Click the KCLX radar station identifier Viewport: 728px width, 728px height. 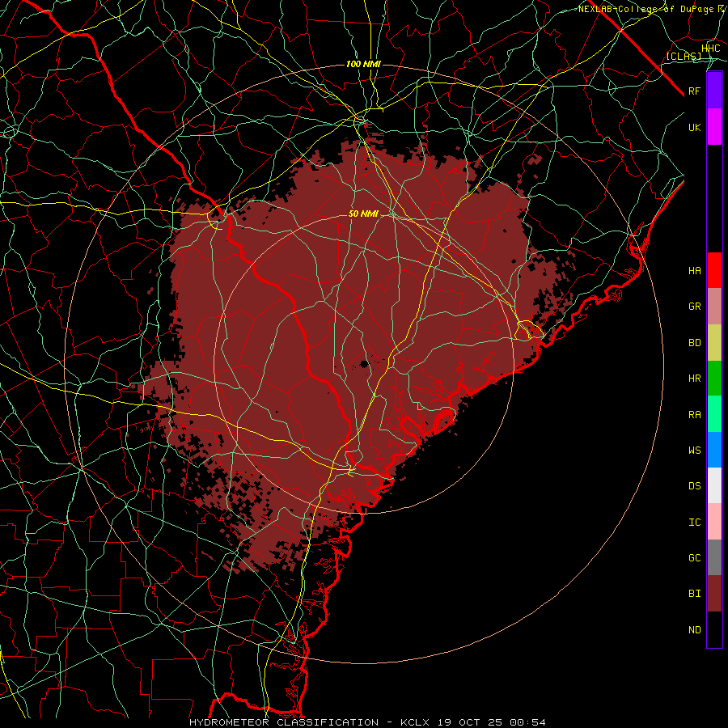coord(415,722)
